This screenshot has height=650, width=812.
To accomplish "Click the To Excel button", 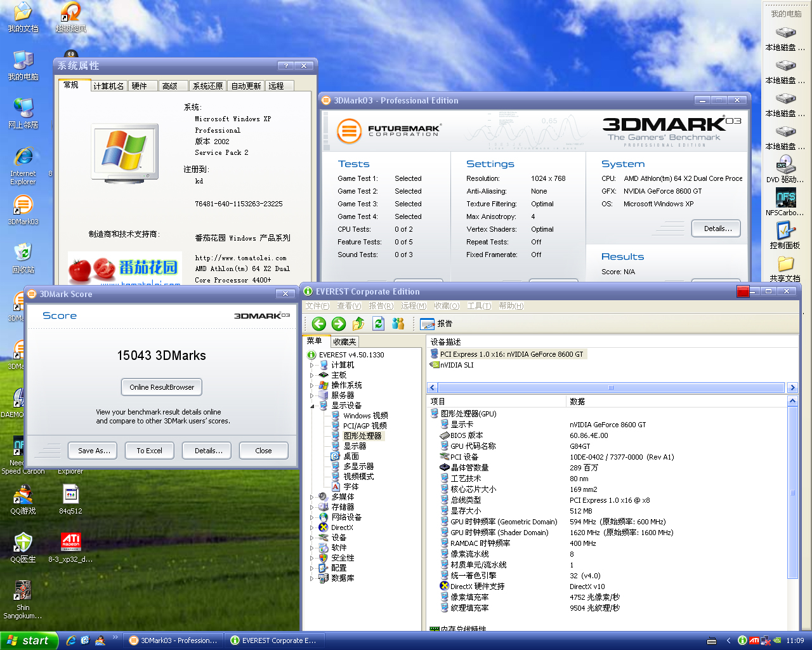I will click(149, 451).
